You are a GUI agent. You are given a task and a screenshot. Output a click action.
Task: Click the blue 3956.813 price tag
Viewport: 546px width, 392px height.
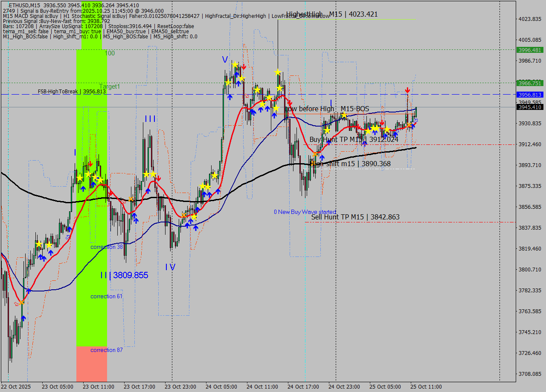(x=529, y=95)
